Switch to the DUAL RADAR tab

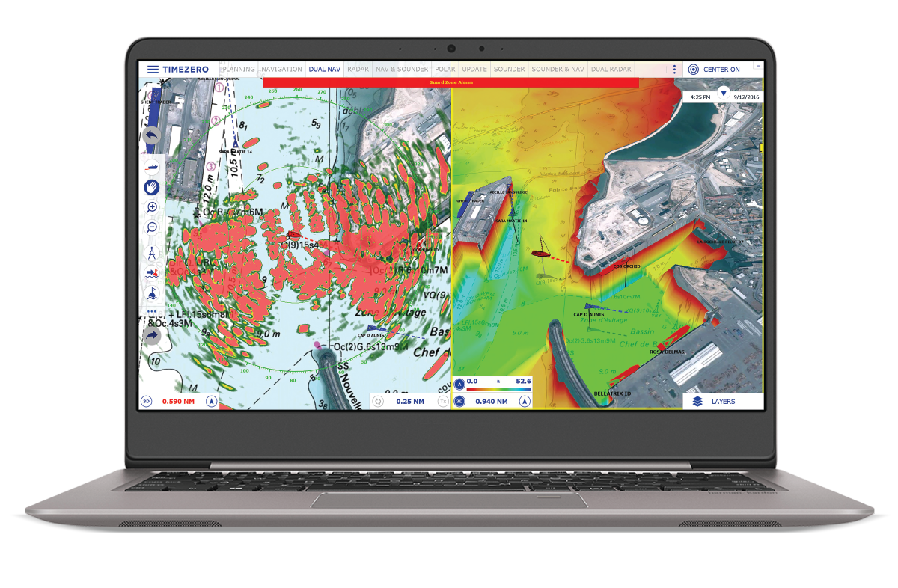pyautogui.click(x=611, y=69)
